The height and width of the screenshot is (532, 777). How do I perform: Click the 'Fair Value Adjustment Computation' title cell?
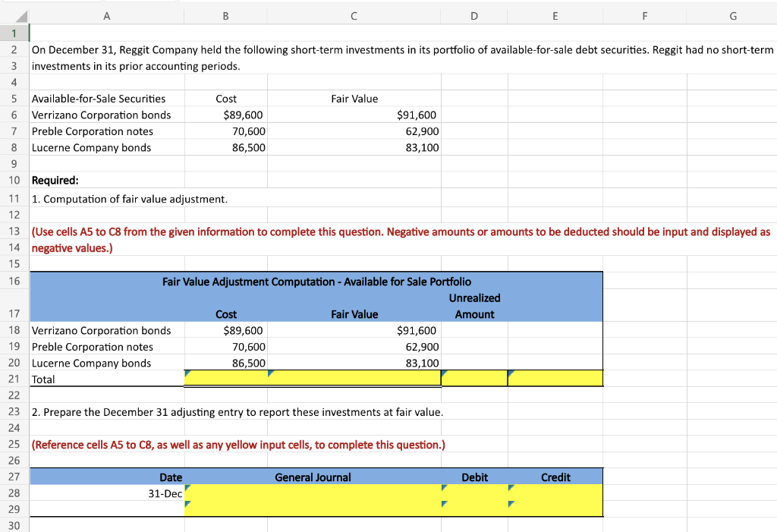[x=316, y=282]
